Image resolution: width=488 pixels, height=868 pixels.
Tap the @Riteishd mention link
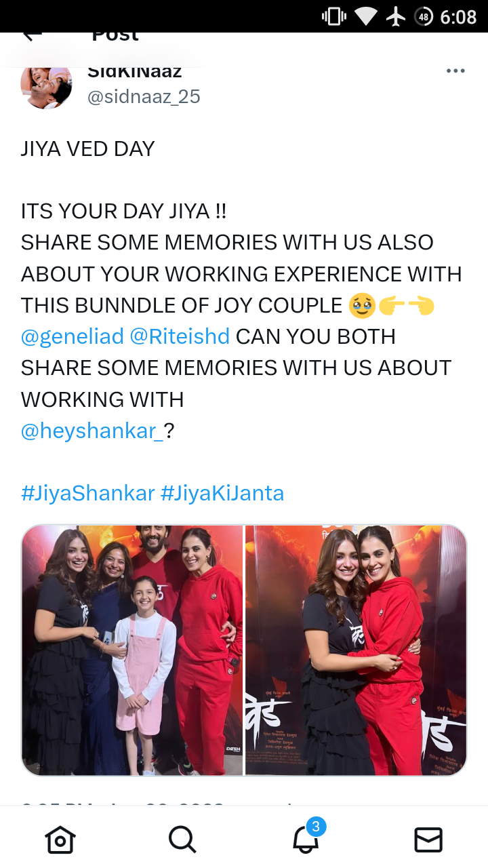click(x=180, y=336)
